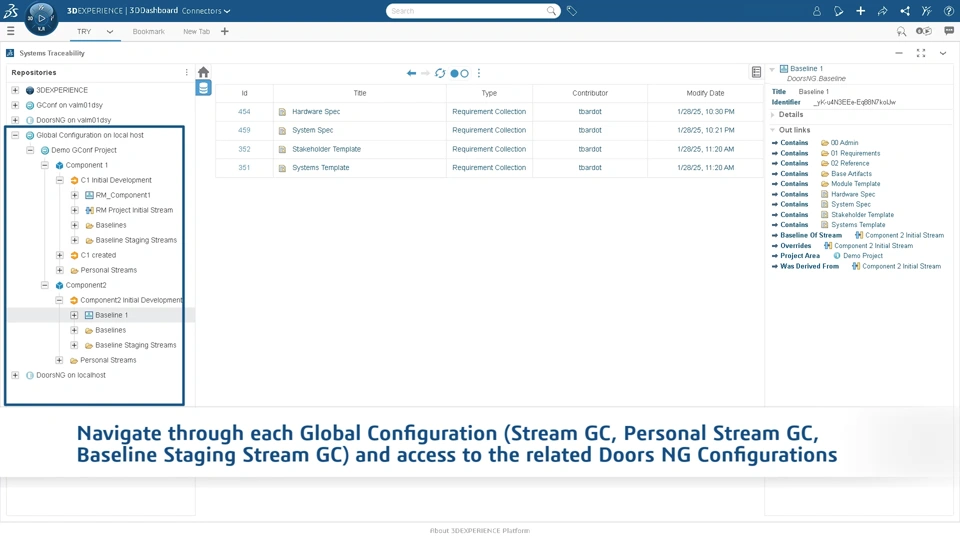Viewport: 960px width, 540px height.
Task: Open the Connectors dropdown in title bar
Action: [x=206, y=10]
